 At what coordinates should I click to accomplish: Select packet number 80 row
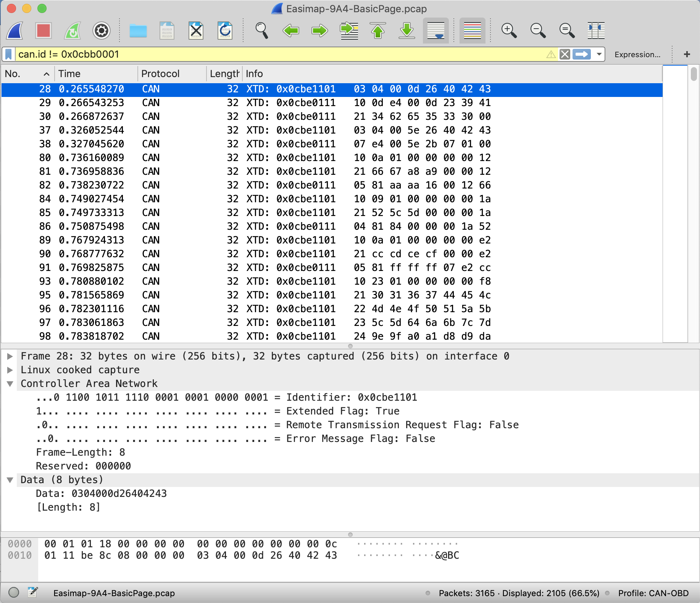tap(332, 158)
